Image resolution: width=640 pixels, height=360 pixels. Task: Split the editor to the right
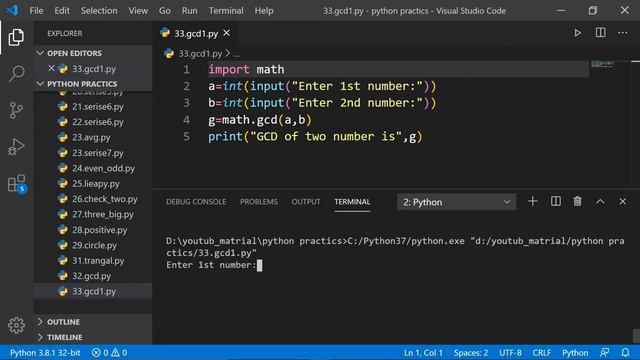click(x=600, y=33)
